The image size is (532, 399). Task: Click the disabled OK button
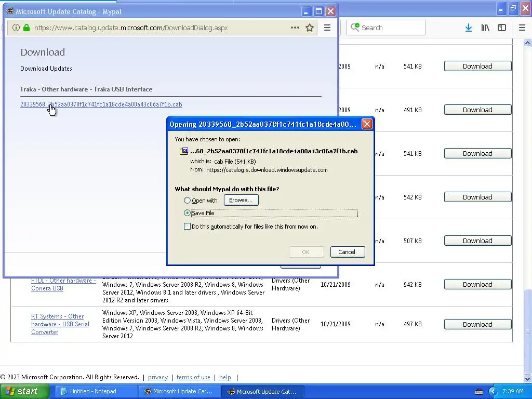[x=306, y=252]
